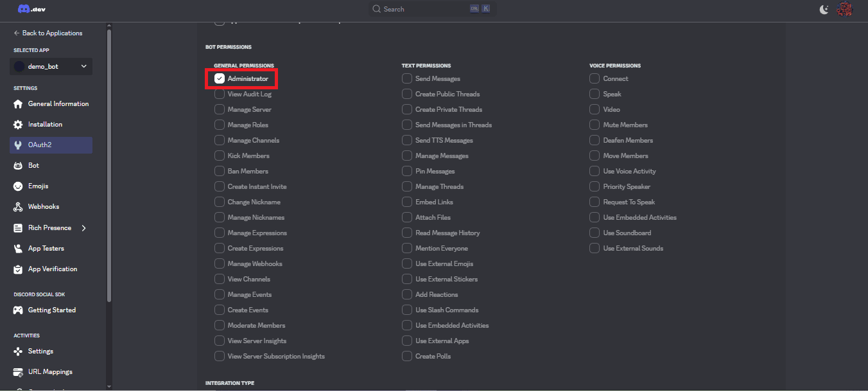
Task: Tick the Use Soundboard checkbox
Action: coord(595,233)
